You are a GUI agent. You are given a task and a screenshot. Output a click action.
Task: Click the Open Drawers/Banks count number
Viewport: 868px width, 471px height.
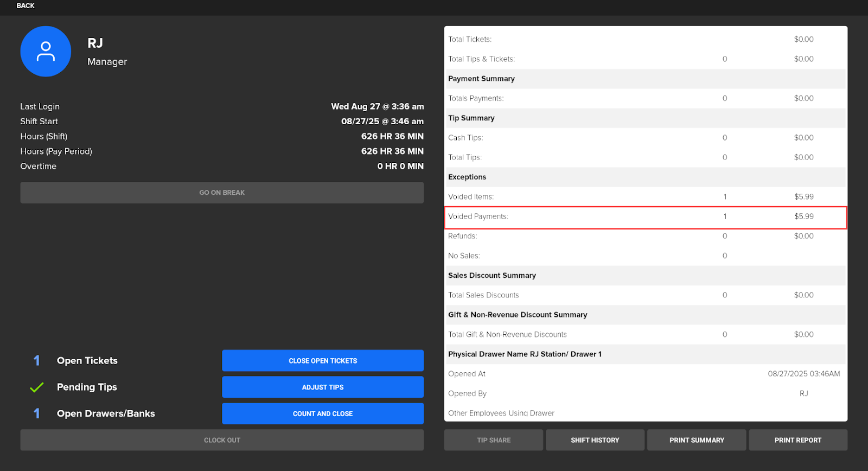(x=36, y=413)
